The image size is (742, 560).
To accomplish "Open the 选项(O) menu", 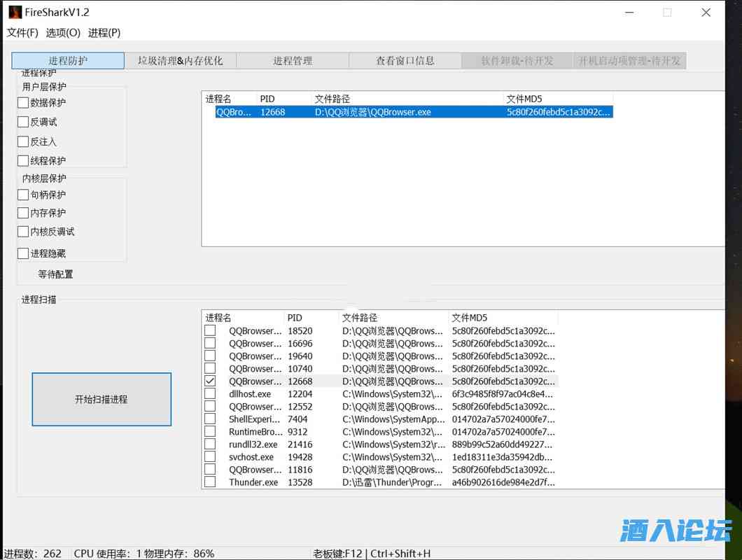I will [x=63, y=33].
